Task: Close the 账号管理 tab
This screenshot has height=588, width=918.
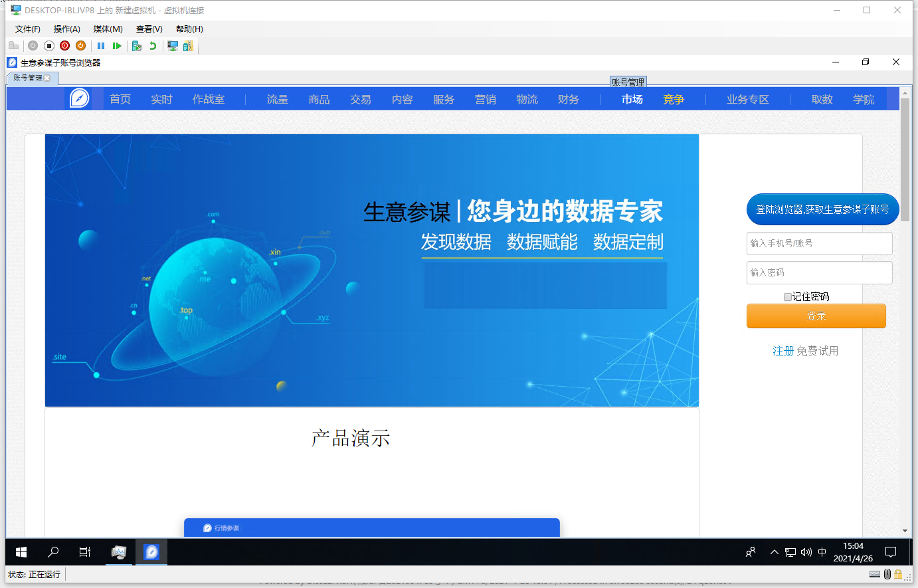Action: [x=47, y=78]
